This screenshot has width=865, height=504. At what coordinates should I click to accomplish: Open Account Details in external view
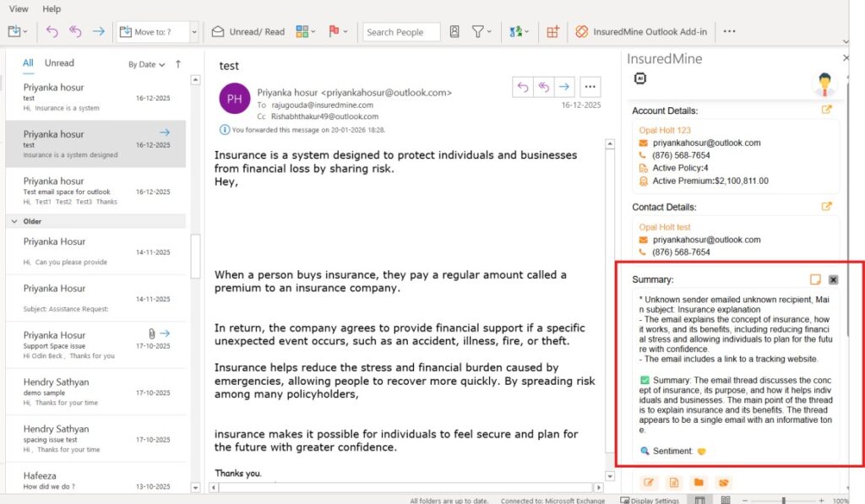[x=827, y=110]
